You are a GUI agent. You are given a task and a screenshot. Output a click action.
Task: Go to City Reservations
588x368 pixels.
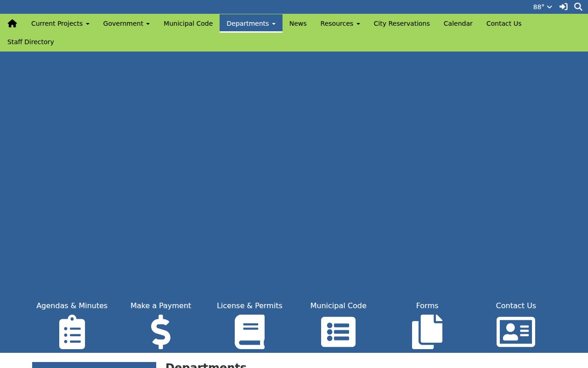[x=402, y=23]
